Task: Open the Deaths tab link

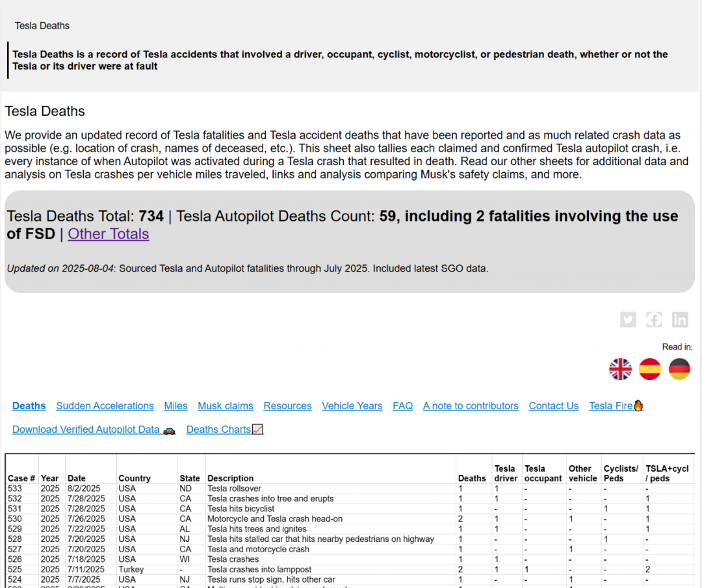Action: click(x=29, y=406)
